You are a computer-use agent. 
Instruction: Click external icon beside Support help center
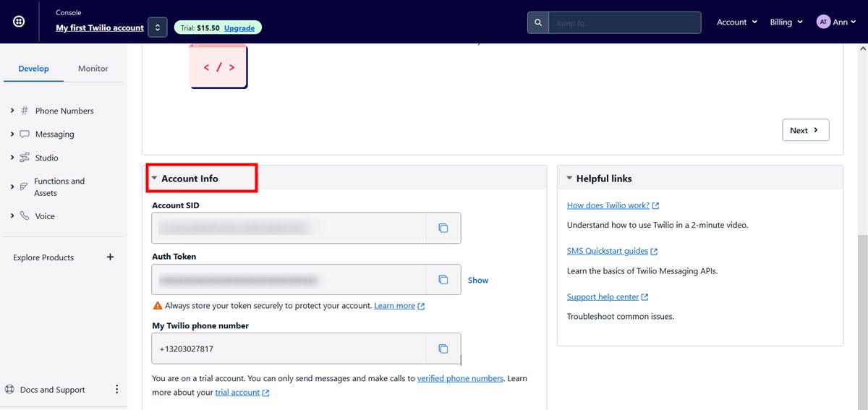click(x=645, y=296)
